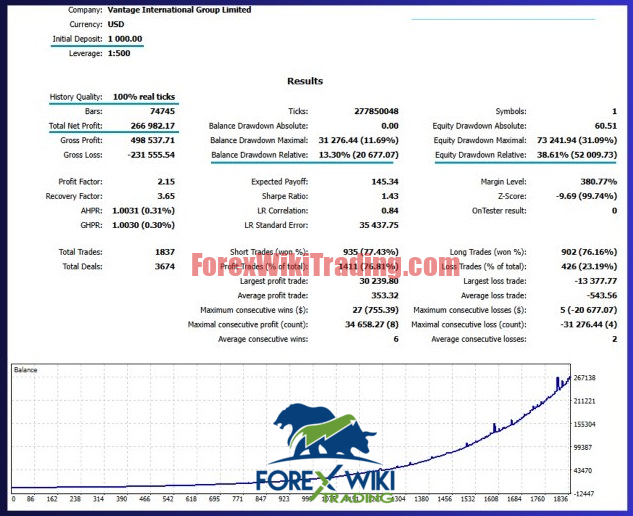Click Maximum consecutive wins 27 (755.39)
633x516 pixels.
click(375, 310)
